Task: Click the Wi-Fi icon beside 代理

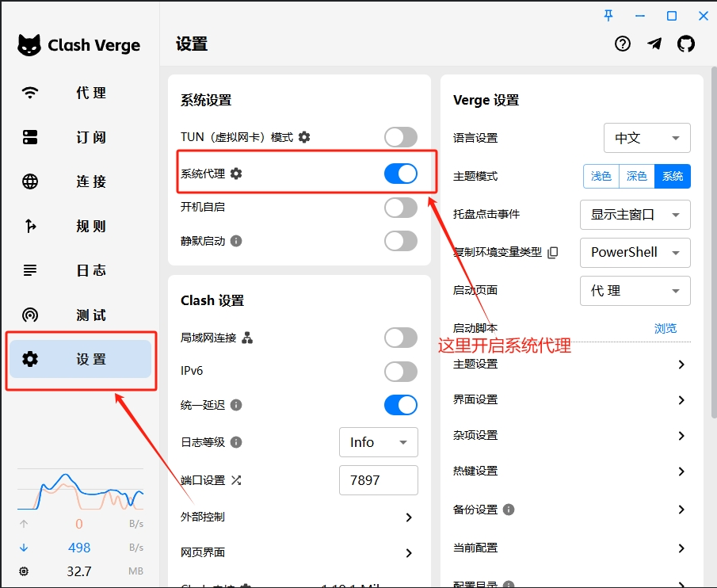Action: [x=30, y=93]
